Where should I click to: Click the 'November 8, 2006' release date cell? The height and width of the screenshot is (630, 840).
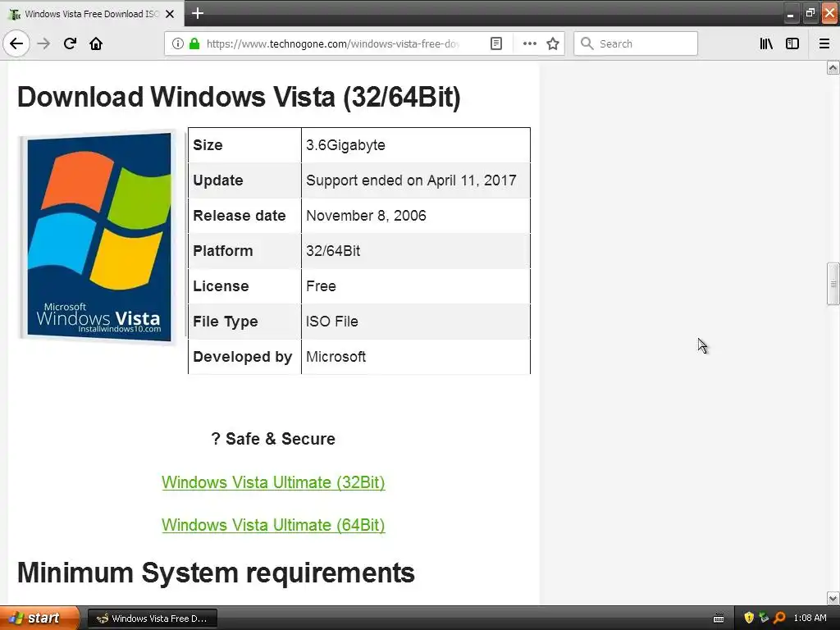(416, 216)
